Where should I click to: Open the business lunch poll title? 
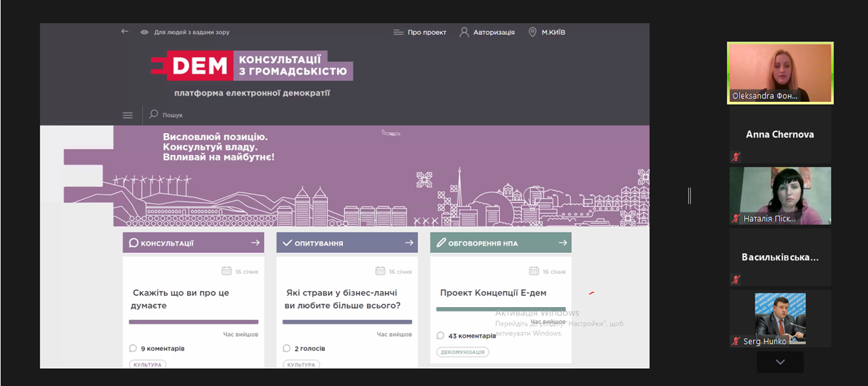point(342,299)
